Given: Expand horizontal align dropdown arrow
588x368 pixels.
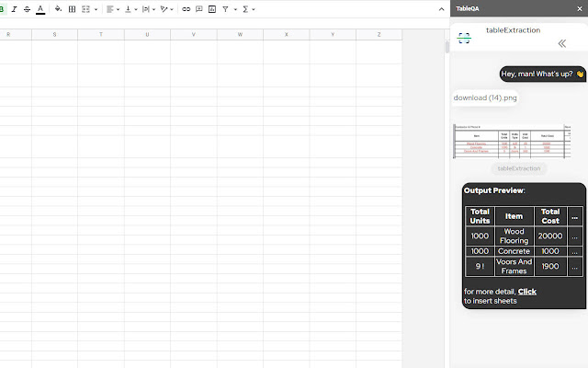Looking at the screenshot, I should click(x=118, y=9).
